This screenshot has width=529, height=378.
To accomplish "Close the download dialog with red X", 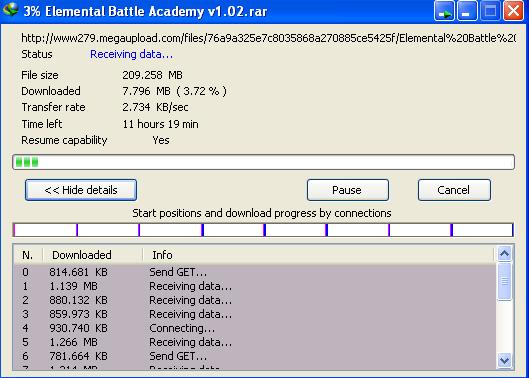I will click(513, 11).
